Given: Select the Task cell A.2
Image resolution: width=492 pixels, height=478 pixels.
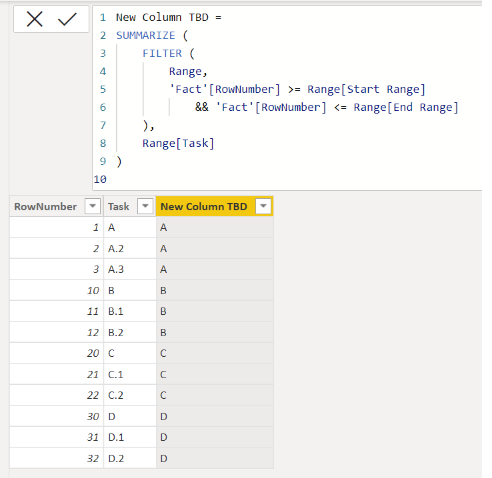Looking at the screenshot, I should coord(130,248).
